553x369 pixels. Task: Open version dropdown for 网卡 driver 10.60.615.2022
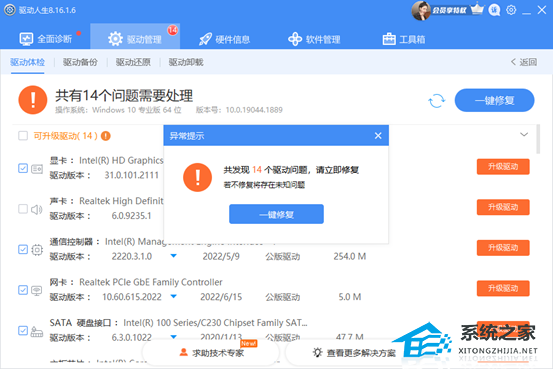click(174, 296)
